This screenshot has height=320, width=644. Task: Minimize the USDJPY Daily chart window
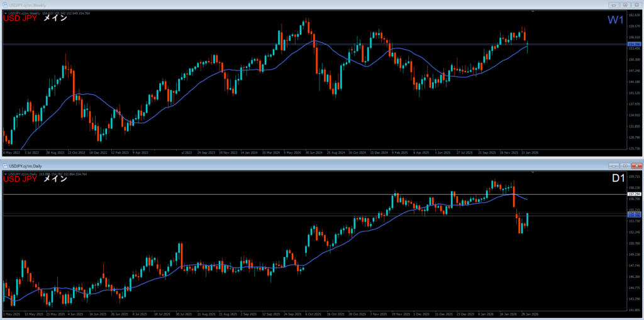[x=614, y=165]
